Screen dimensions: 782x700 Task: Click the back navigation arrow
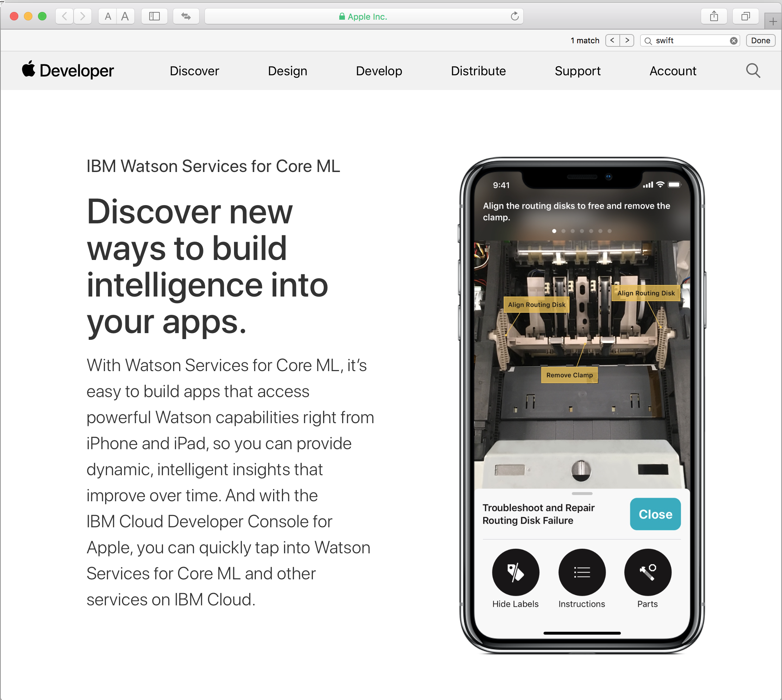65,16
